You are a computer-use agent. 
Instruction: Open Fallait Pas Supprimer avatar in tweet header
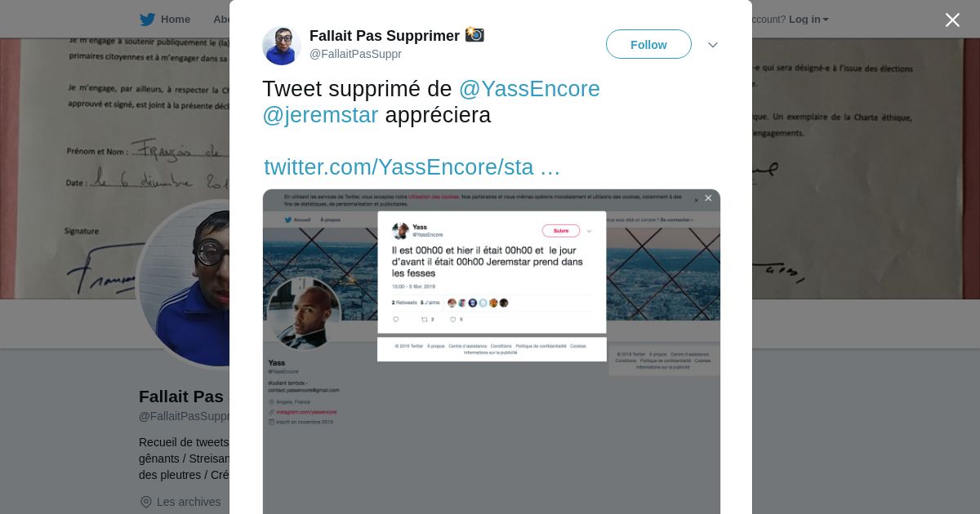282,46
